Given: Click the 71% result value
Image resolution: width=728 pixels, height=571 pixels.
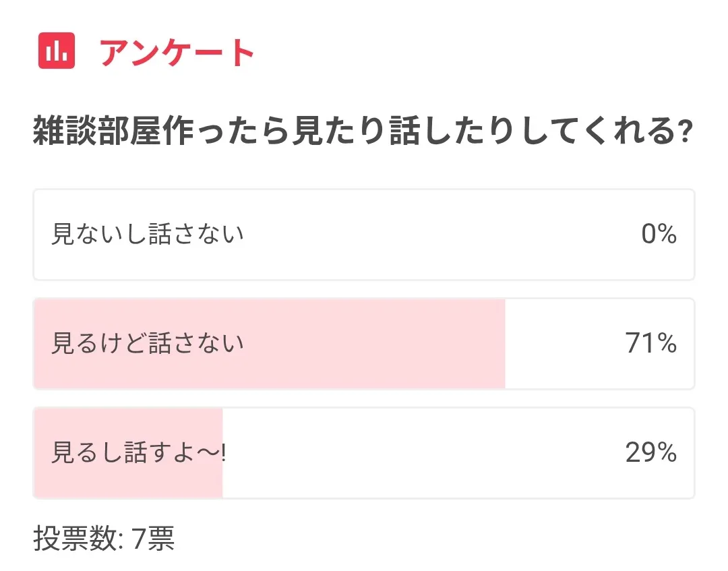Looking at the screenshot, I should tap(650, 344).
